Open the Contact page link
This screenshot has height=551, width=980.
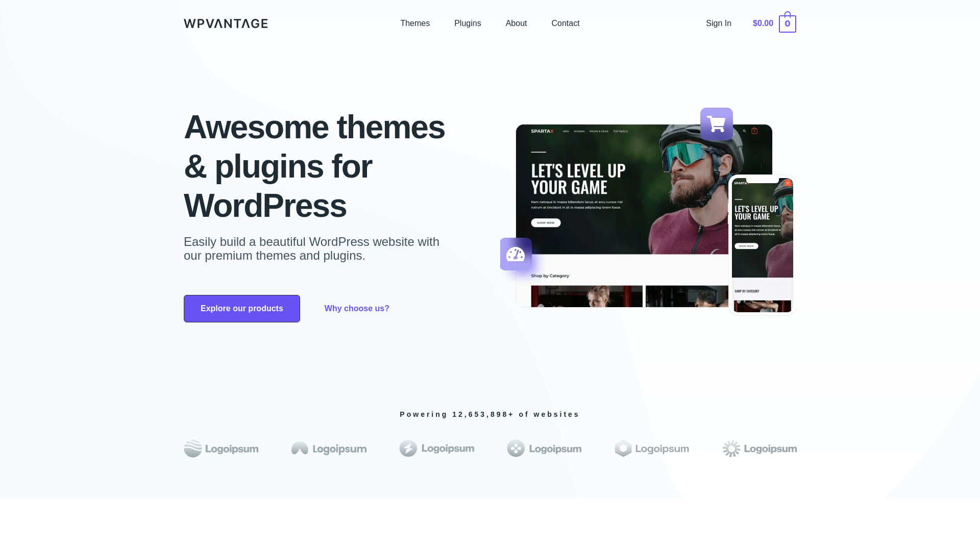point(565,23)
